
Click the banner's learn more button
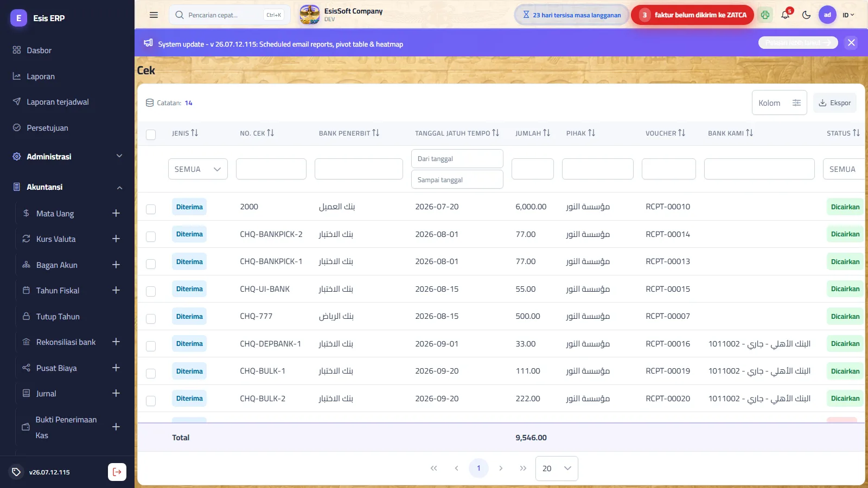pos(798,43)
